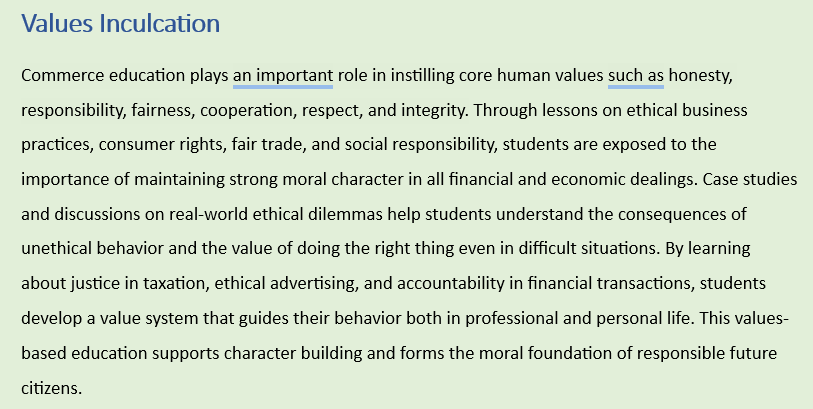Image resolution: width=813 pixels, height=409 pixels.
Task: Click the word 'unethical' starting the sixth line
Action: [x=57, y=249]
